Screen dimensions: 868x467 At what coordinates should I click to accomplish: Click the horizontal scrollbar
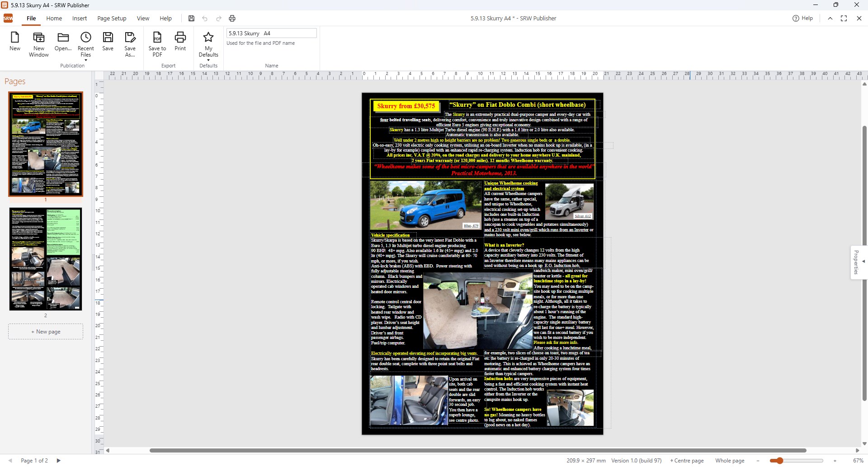pyautogui.click(x=478, y=451)
